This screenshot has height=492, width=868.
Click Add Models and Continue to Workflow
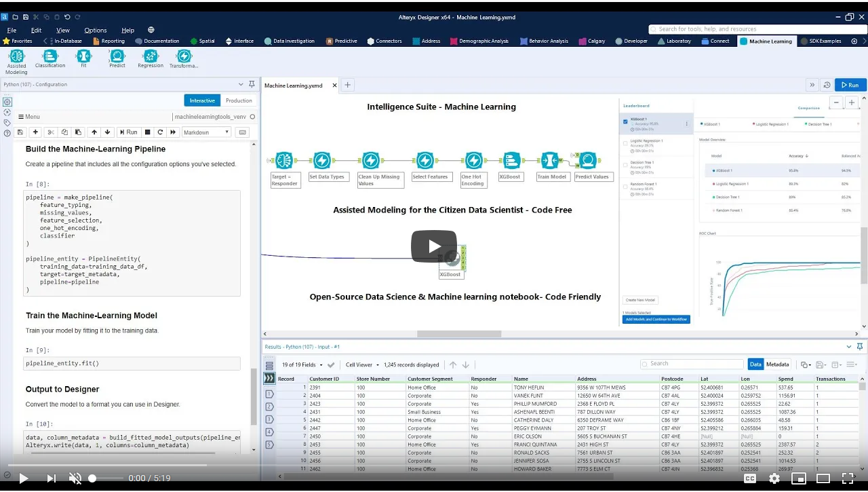coord(656,319)
